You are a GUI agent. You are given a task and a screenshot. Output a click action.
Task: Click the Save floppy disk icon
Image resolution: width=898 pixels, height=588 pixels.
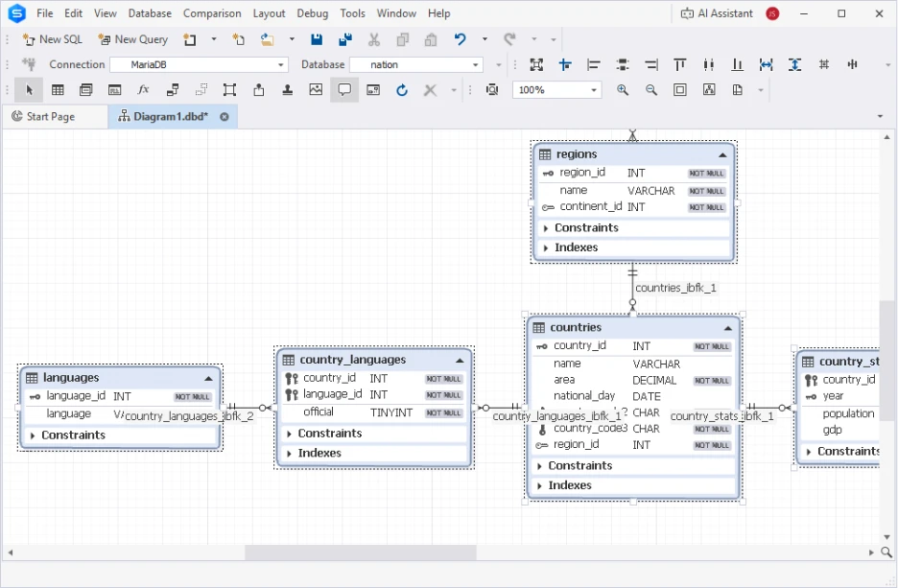point(317,39)
